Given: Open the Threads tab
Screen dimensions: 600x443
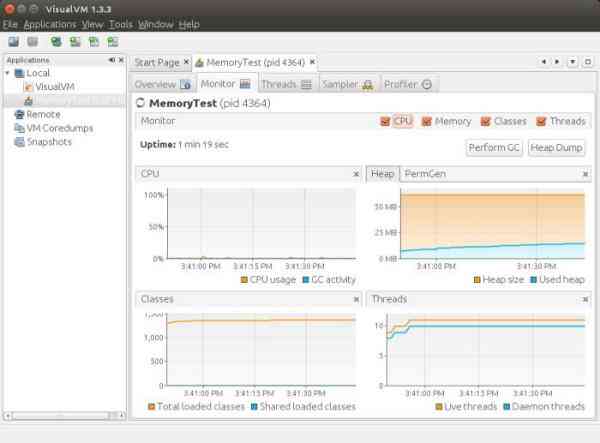Looking at the screenshot, I should pyautogui.click(x=286, y=84).
